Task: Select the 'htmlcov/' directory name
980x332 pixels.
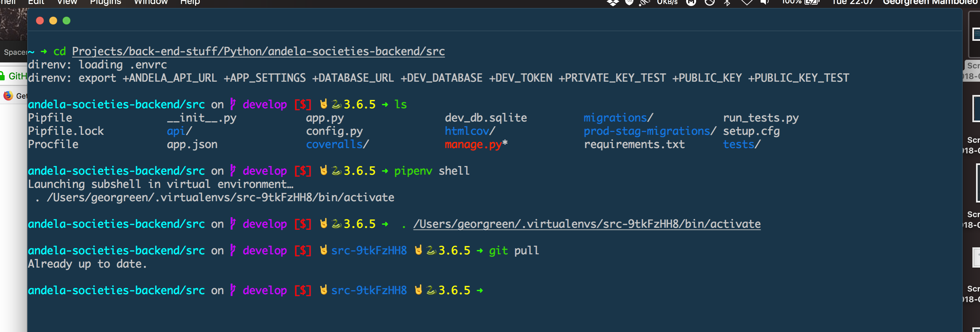Action: pyautogui.click(x=470, y=131)
